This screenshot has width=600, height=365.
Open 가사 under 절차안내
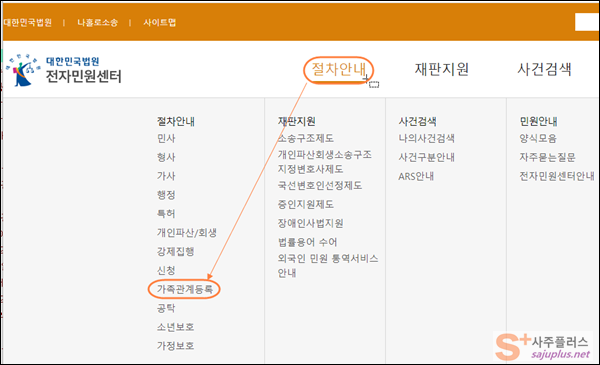coord(166,176)
